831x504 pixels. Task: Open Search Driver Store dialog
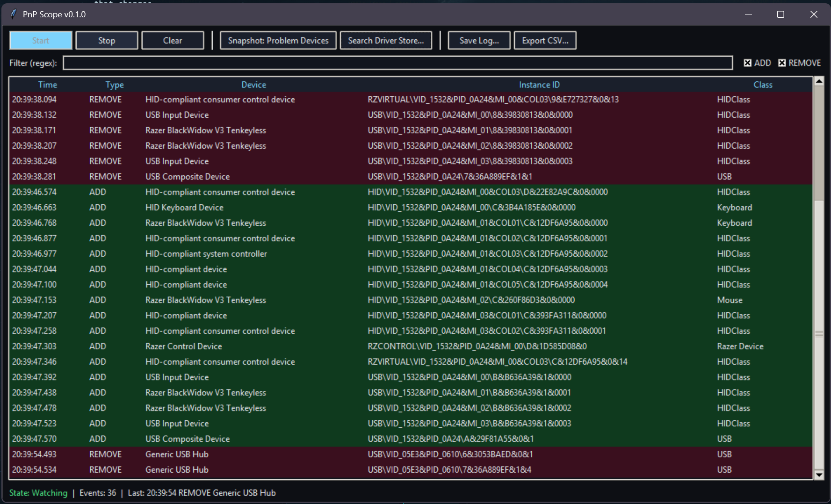(386, 40)
